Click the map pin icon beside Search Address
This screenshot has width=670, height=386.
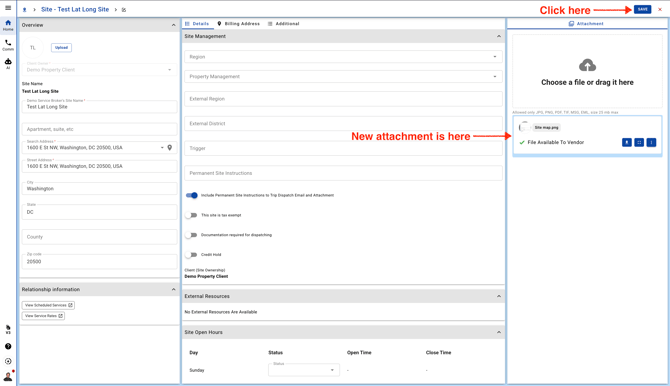(170, 147)
